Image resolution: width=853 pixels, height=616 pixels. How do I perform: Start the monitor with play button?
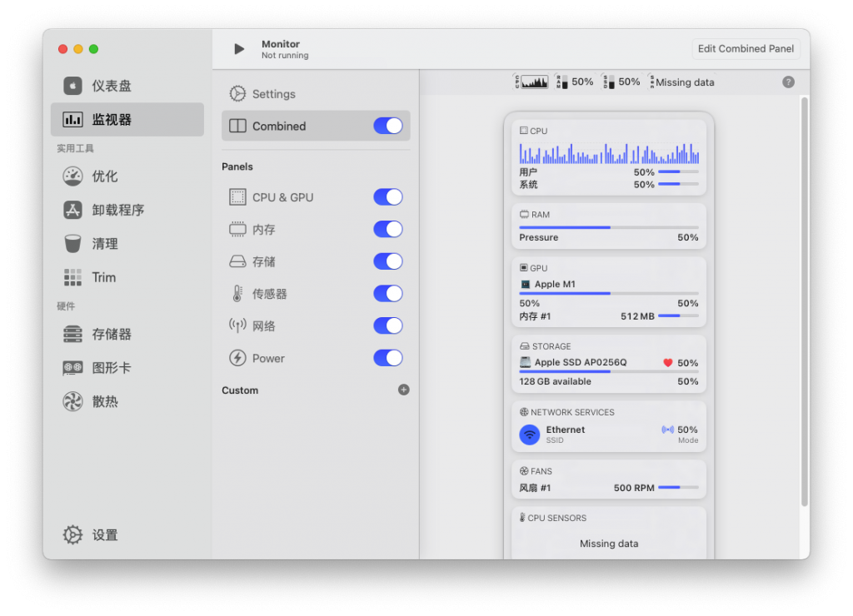[x=239, y=49]
